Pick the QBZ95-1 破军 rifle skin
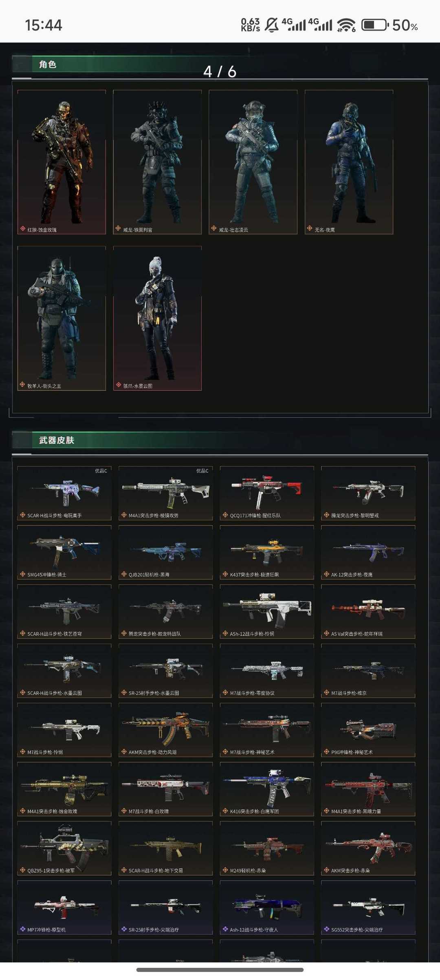 click(64, 848)
